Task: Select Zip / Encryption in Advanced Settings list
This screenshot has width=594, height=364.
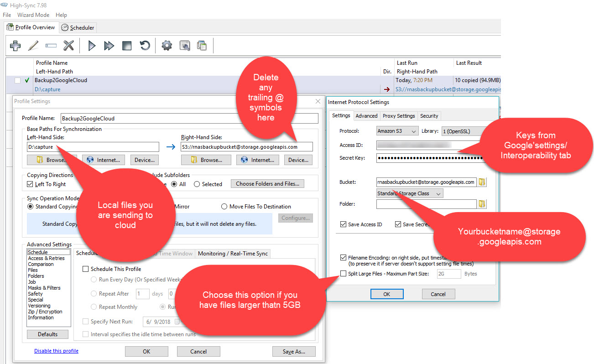Action: (x=45, y=312)
